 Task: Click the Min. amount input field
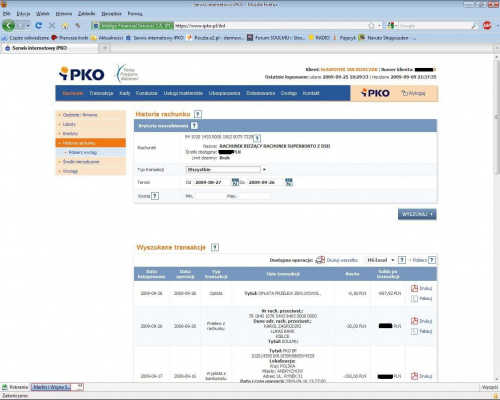coord(211,196)
